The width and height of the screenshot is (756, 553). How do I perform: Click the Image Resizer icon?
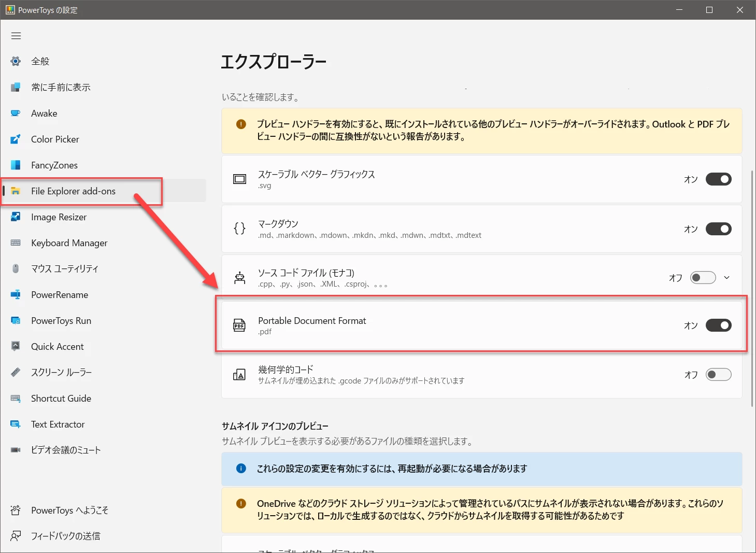[16, 217]
